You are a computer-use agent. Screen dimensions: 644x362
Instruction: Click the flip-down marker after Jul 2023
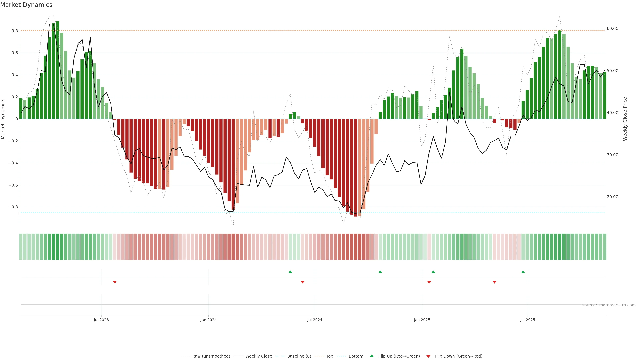115,282
